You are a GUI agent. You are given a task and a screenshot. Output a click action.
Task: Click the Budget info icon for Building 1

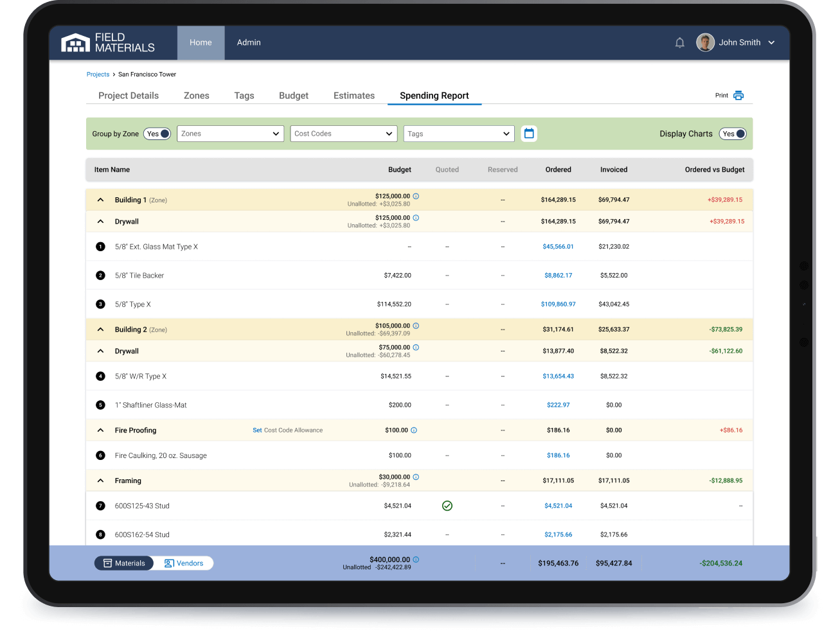(x=416, y=196)
